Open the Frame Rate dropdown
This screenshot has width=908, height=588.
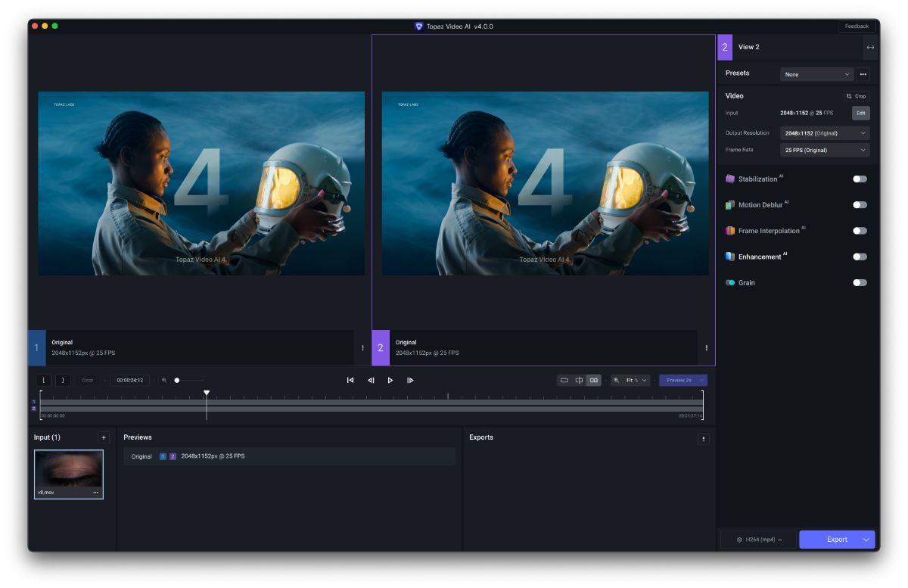tap(825, 150)
